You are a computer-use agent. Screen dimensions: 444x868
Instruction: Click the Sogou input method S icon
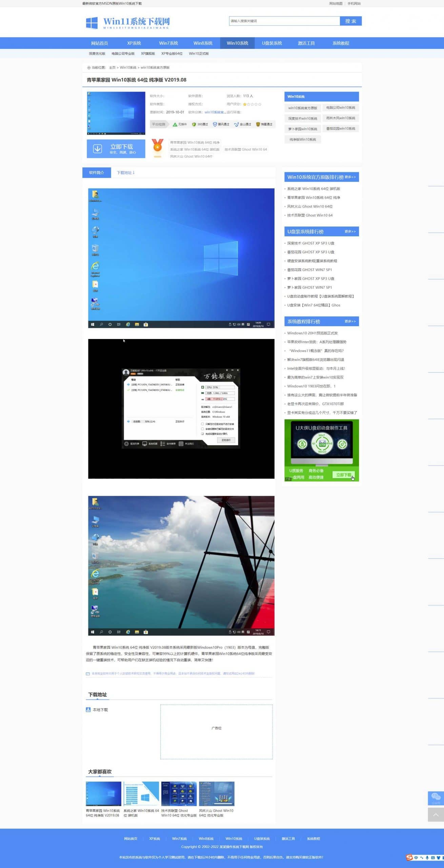pyautogui.click(x=409, y=857)
